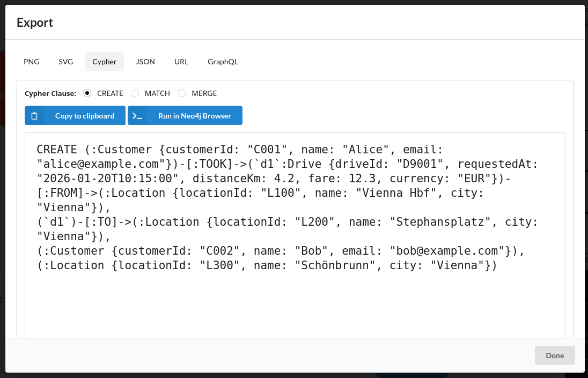The image size is (588, 378).
Task: Close the dialog with the Done button
Action: (x=555, y=355)
